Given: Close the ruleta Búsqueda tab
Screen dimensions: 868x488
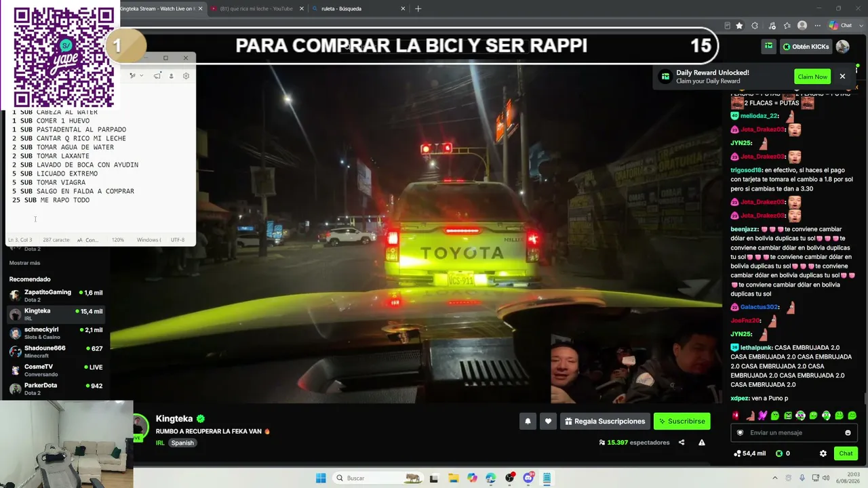Looking at the screenshot, I should (x=403, y=9).
